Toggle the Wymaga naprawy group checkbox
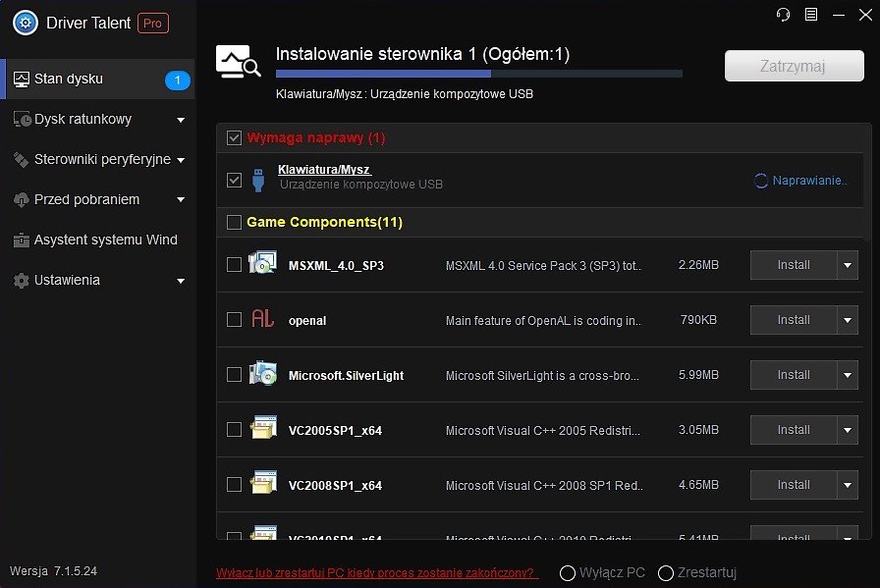The width and height of the screenshot is (880, 588). pos(234,138)
